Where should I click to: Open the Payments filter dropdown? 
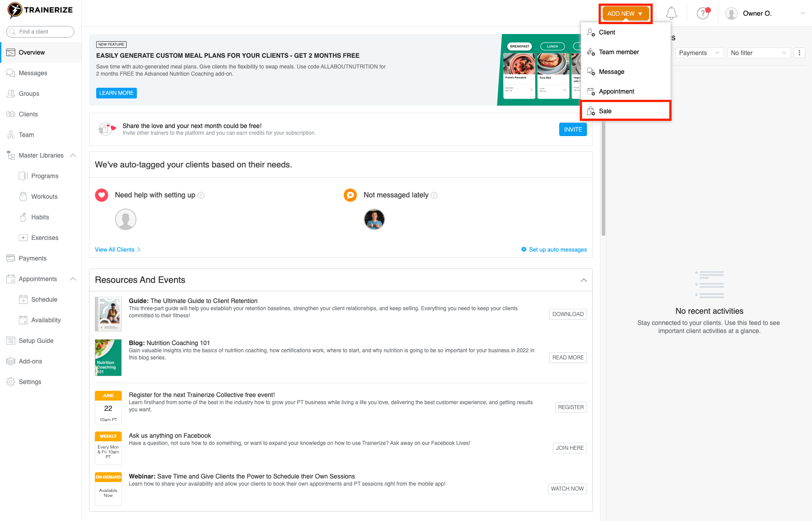pyautogui.click(x=699, y=53)
